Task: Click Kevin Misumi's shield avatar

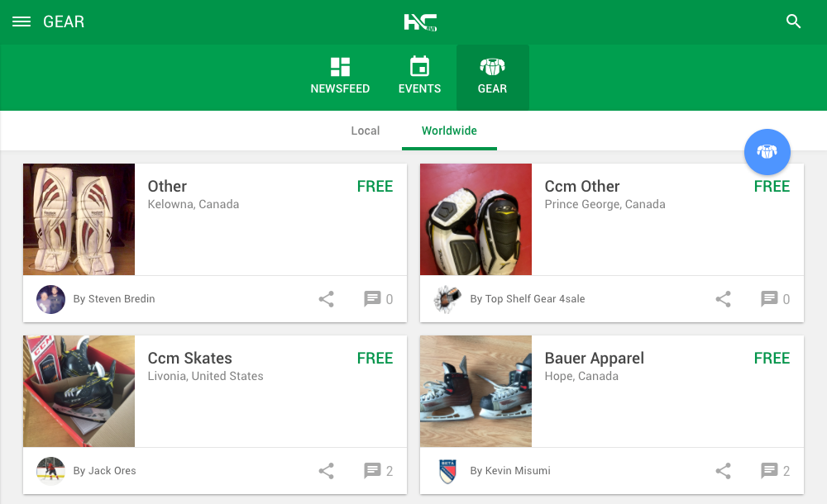Action: click(x=447, y=471)
